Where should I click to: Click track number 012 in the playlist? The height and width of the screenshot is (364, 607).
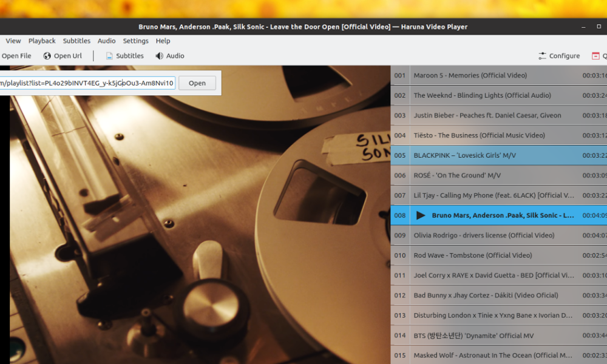[400, 295]
